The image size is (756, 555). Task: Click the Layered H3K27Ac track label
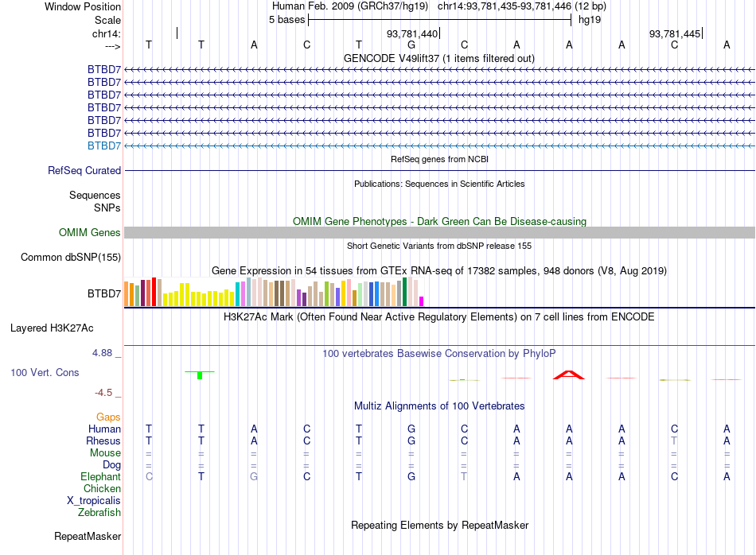(x=52, y=328)
